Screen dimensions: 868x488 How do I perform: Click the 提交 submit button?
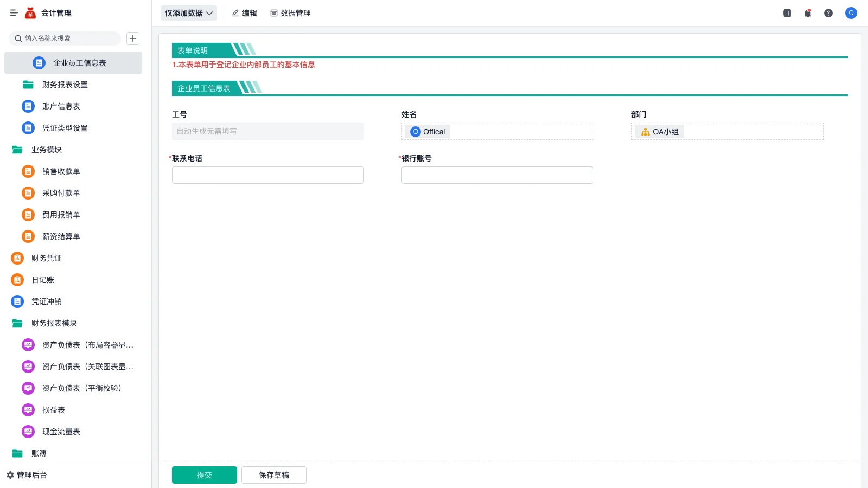coord(205,475)
